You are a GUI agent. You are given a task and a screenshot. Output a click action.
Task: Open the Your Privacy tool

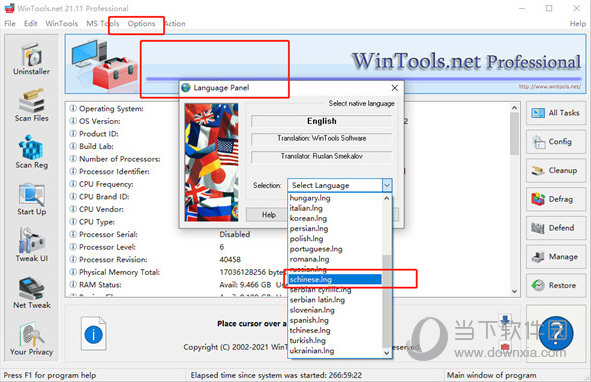[x=31, y=339]
